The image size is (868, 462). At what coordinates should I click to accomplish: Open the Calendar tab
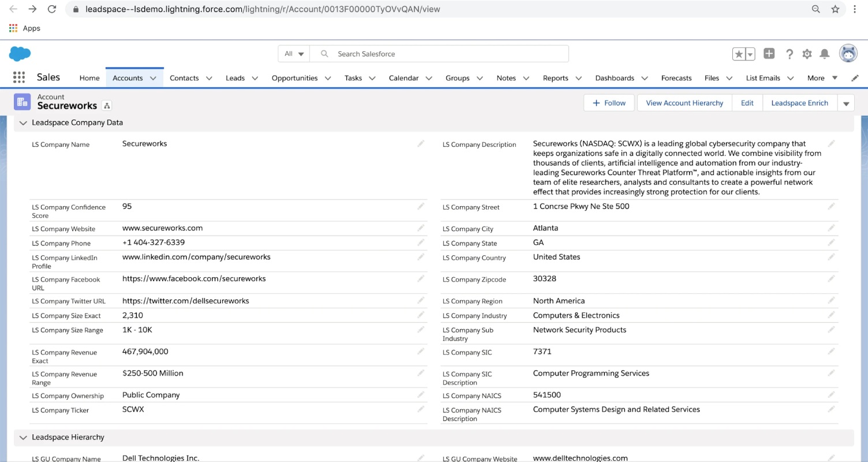pos(403,78)
